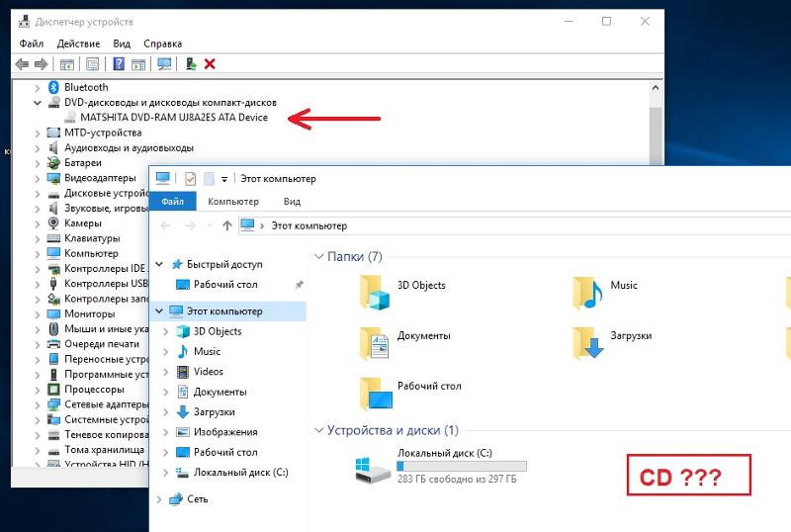The height and width of the screenshot is (532, 791).
Task: Click the Рабочий стол folder icon in Папки
Action: coord(376,394)
